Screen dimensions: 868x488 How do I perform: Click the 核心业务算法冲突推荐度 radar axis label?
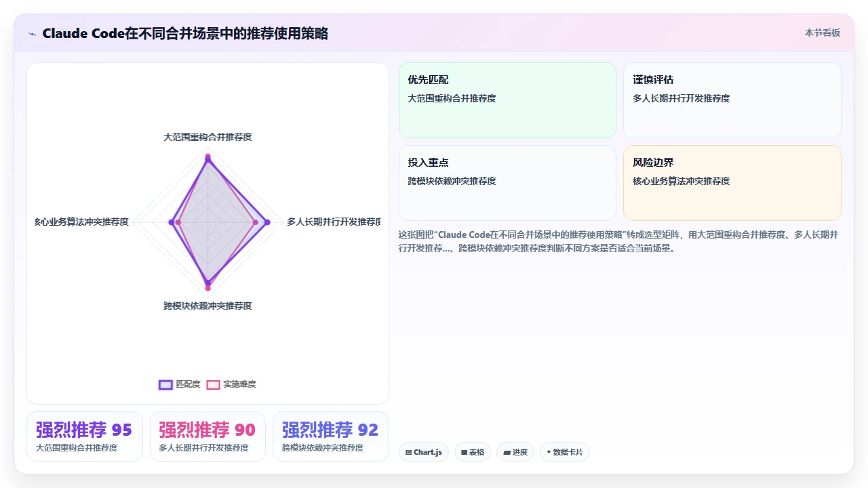[82, 222]
